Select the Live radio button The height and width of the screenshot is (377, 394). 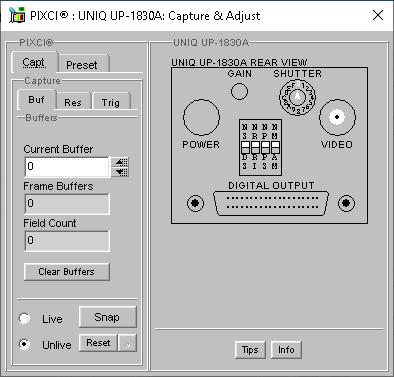(24, 318)
